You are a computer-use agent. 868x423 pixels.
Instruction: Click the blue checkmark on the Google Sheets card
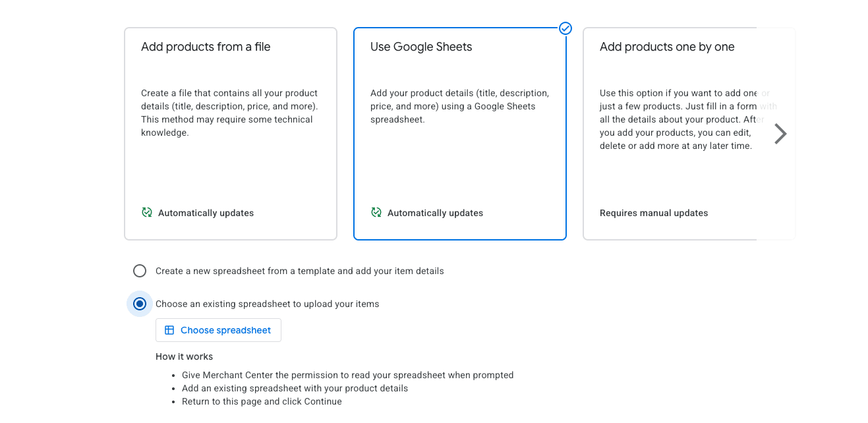click(x=565, y=28)
